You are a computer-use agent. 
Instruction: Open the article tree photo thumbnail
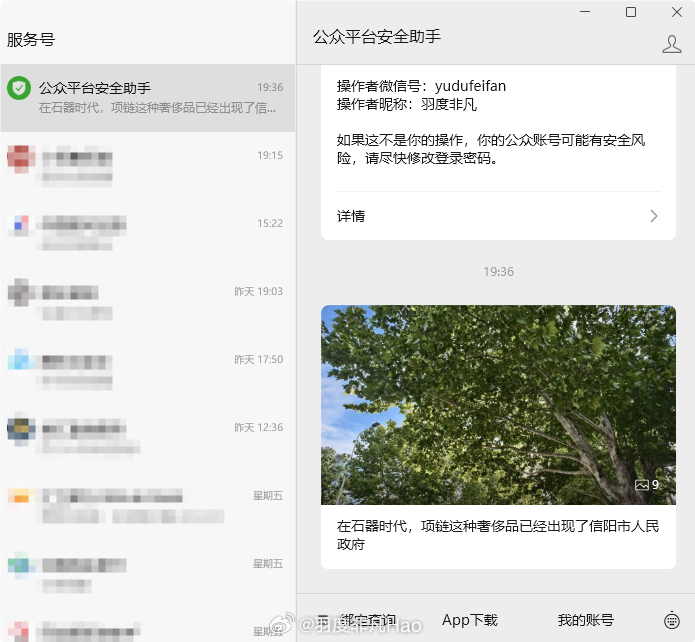click(x=498, y=405)
